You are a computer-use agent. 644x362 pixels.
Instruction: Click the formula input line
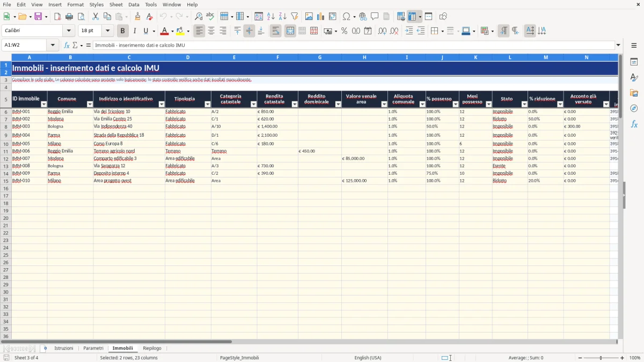[x=353, y=45]
